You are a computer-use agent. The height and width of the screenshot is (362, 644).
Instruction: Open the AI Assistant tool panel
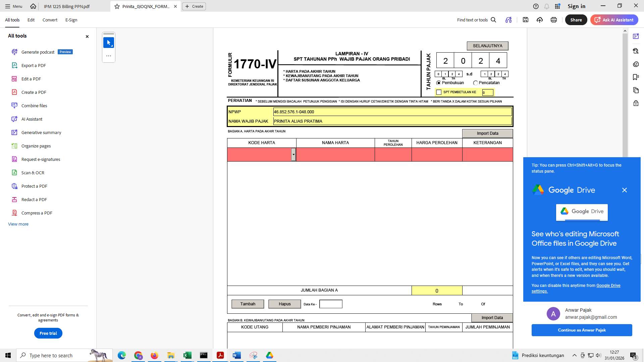[x=32, y=119]
